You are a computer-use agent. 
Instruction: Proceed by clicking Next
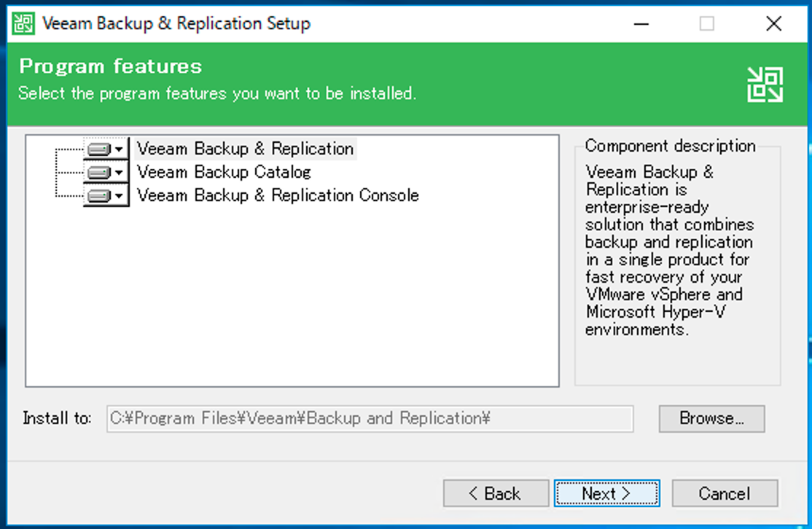point(606,493)
